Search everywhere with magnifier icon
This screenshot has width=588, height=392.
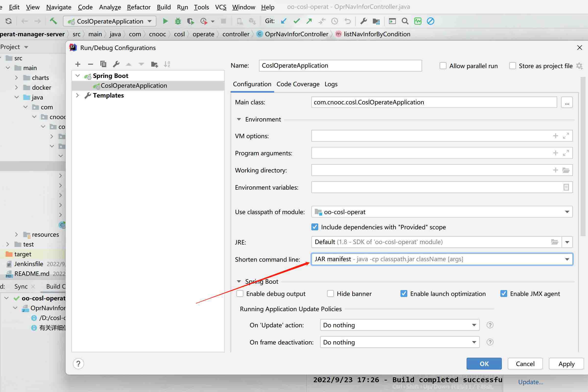point(405,21)
